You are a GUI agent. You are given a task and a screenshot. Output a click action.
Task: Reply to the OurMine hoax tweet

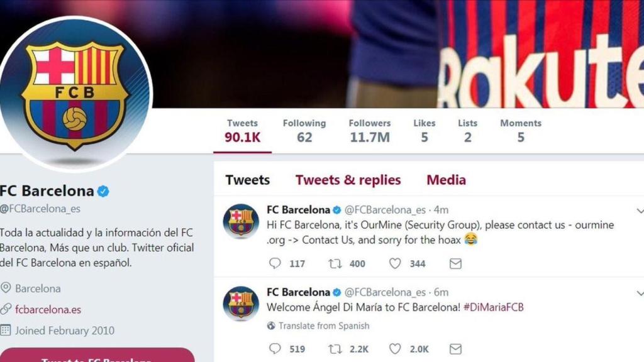[275, 264]
